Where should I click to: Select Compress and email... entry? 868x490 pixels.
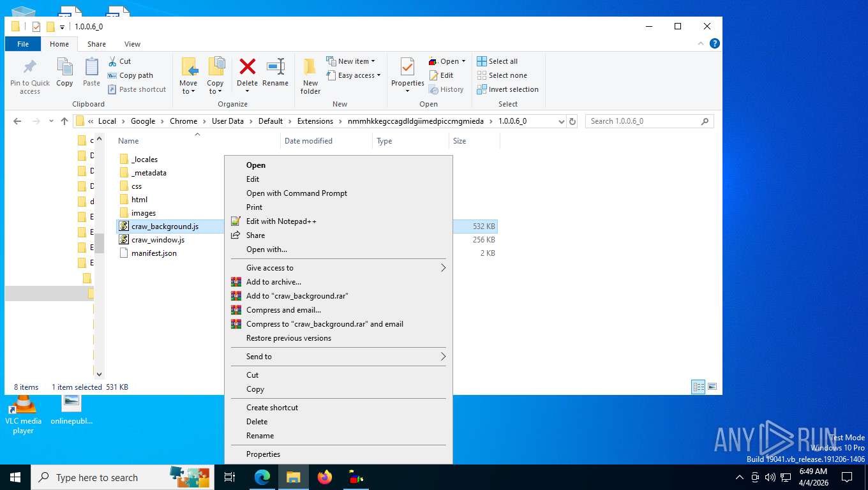point(338,310)
